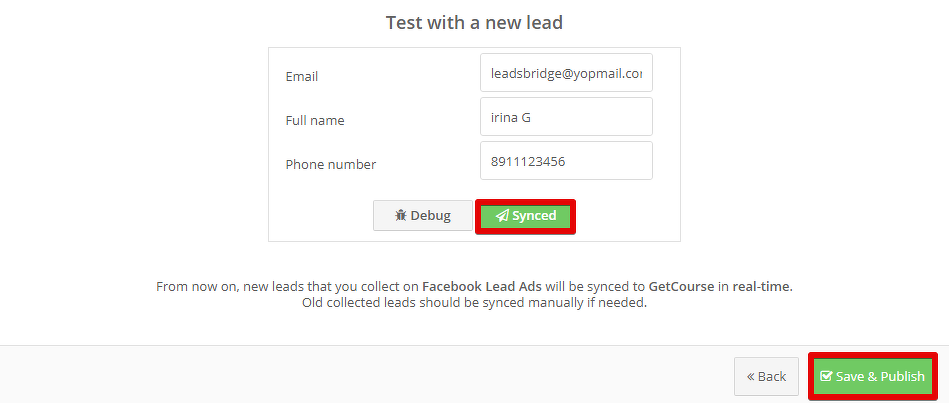Click the Old collected leads notice line
The image size is (949, 404).
(474, 303)
